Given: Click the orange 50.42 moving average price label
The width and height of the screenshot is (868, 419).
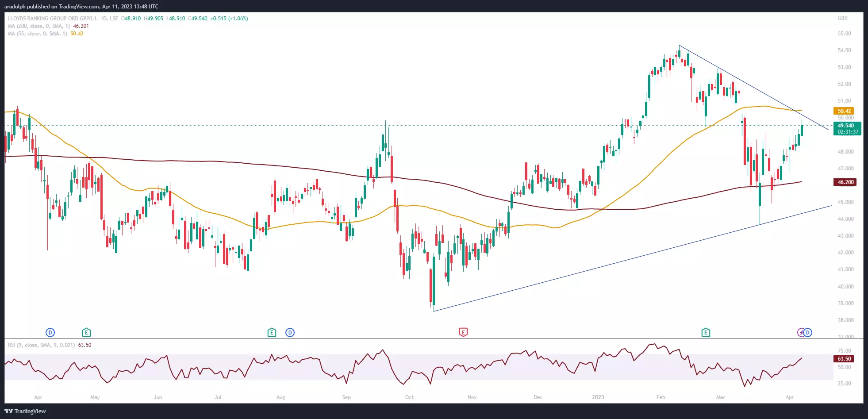Looking at the screenshot, I should coord(844,111).
